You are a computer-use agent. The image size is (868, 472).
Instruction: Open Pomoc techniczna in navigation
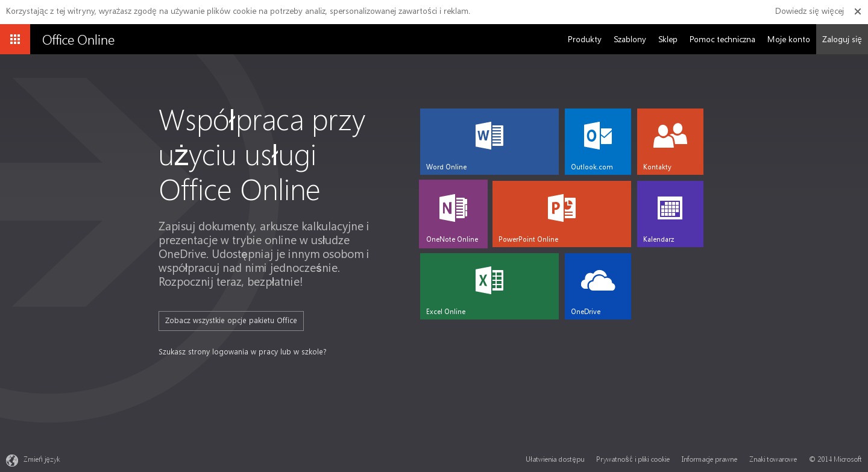(x=722, y=40)
